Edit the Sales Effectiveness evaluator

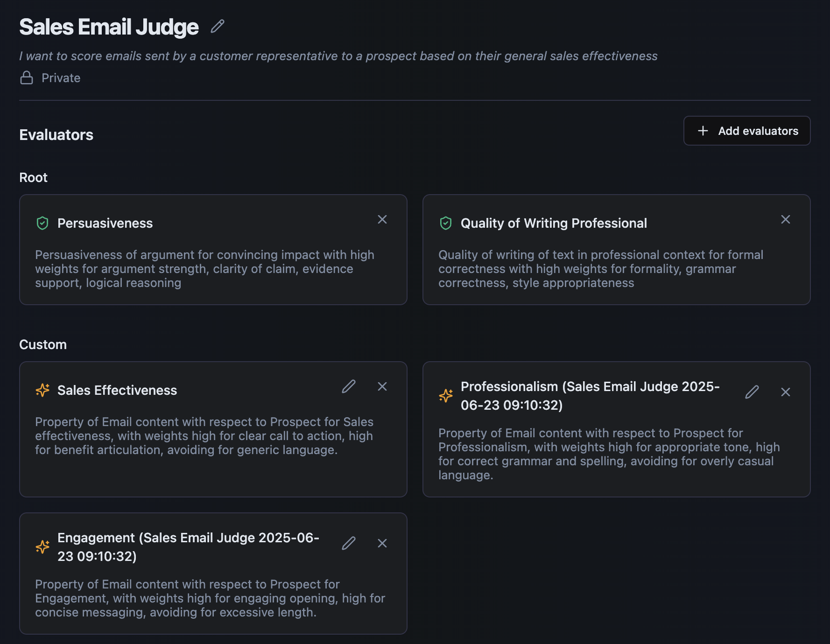pyautogui.click(x=349, y=386)
